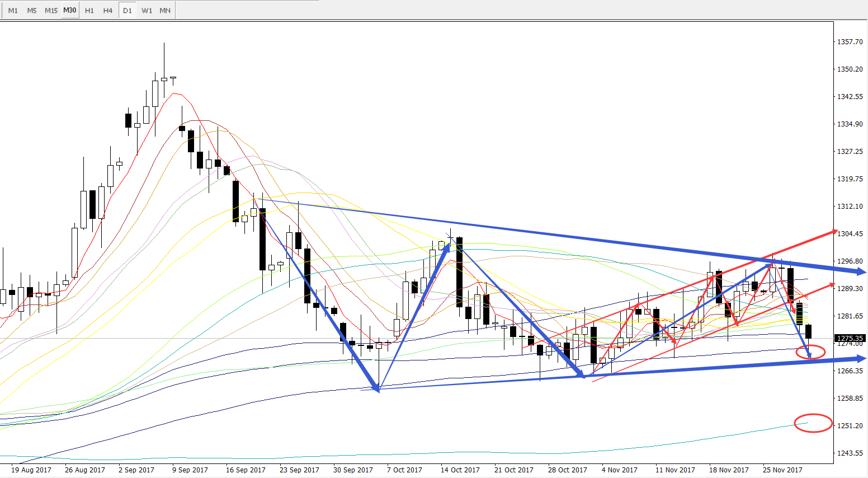This screenshot has height=478, width=868.
Task: Click the 25 Nov 2017 date marker
Action: point(782,470)
